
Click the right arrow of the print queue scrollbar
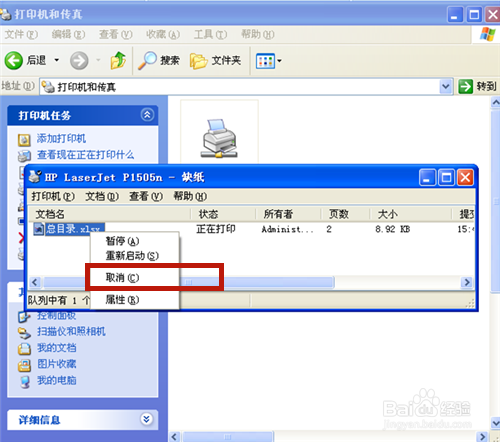467,282
